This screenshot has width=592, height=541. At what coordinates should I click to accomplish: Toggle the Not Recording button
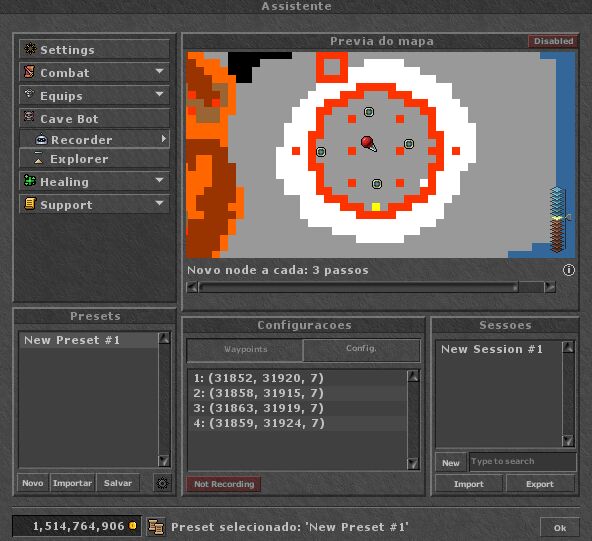pos(224,484)
